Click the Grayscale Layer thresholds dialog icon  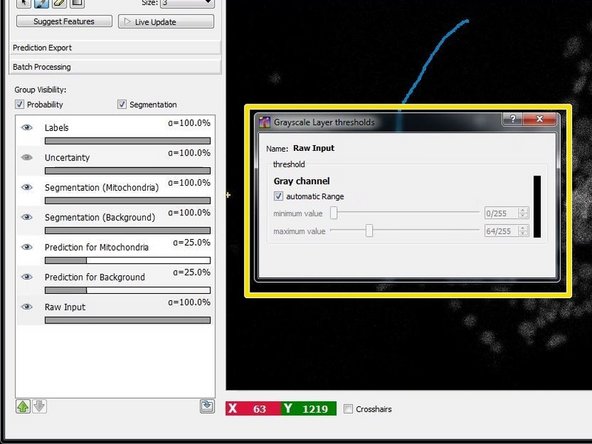tap(265, 122)
